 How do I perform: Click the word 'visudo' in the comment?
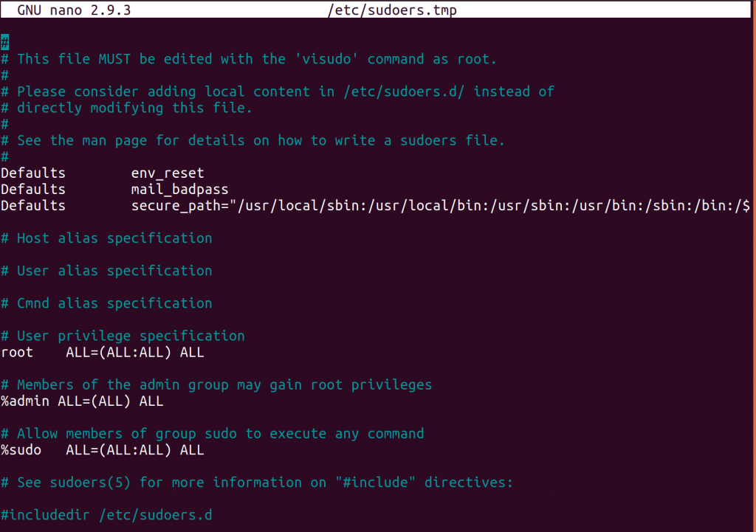pyautogui.click(x=326, y=59)
